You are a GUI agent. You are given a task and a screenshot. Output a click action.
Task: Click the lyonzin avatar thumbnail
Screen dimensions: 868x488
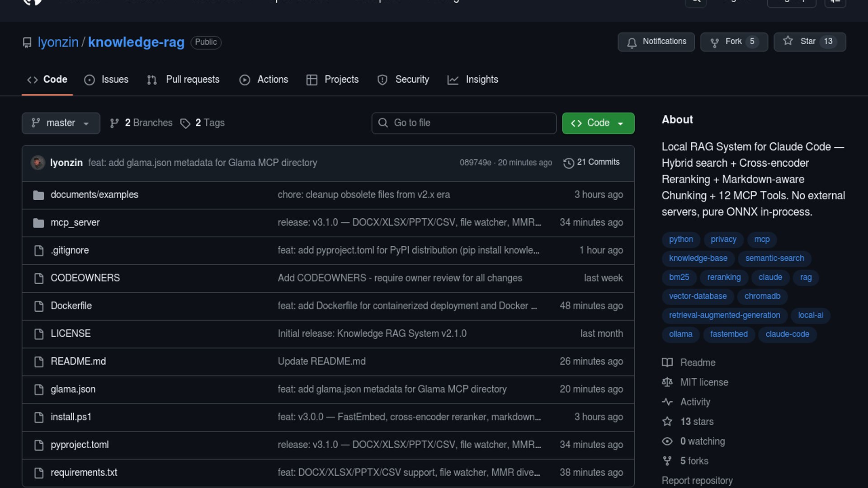coord(38,163)
